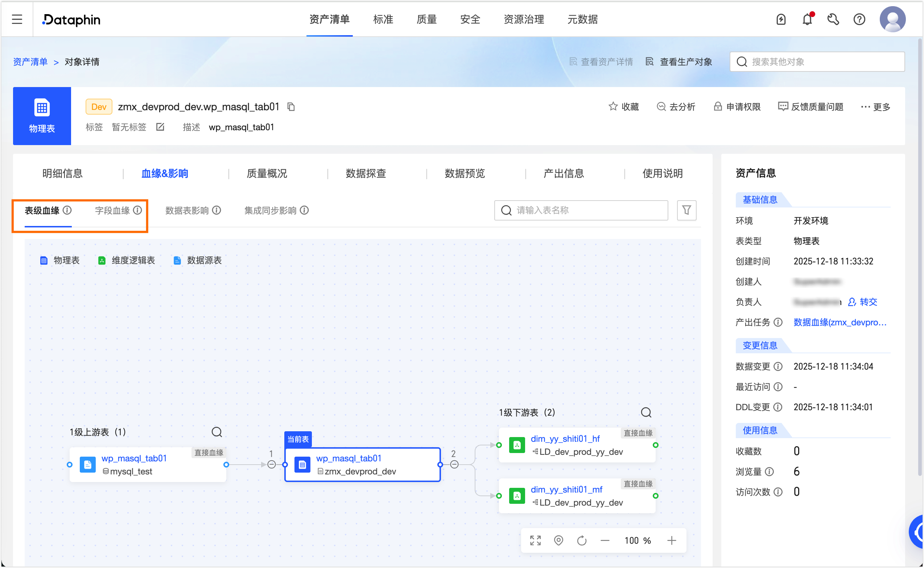
Task: Click the notification bell icon
Action: coord(807,19)
